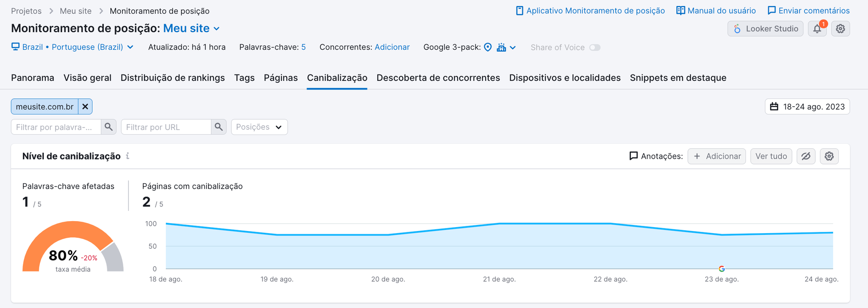Image resolution: width=868 pixels, height=308 pixels.
Task: Remove the meusite.com.br filter chip
Action: pos(85,107)
